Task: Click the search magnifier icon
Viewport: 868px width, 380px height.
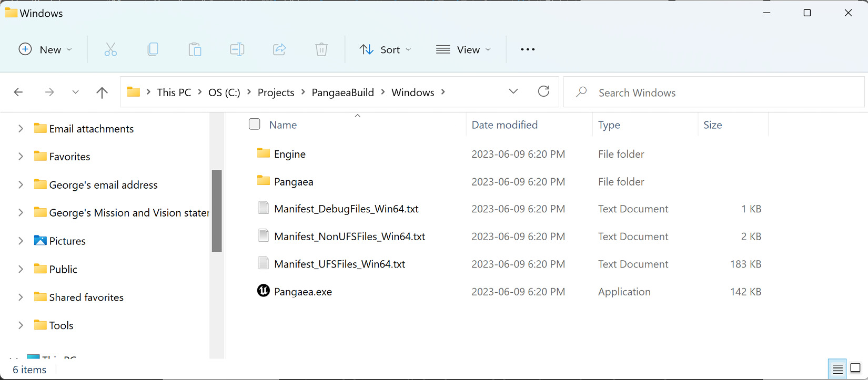Action: click(581, 92)
